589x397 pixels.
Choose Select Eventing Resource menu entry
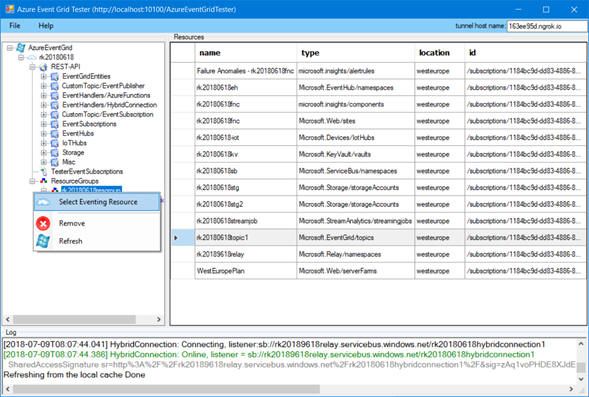click(x=97, y=202)
